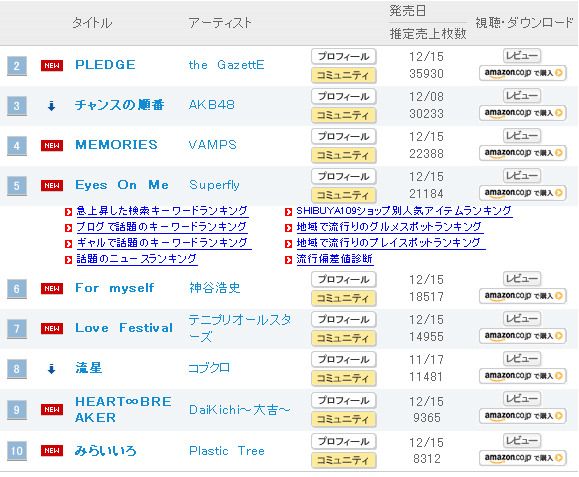
Task: Buy Eyes On Me on amazon.co.jp
Action: point(523,192)
